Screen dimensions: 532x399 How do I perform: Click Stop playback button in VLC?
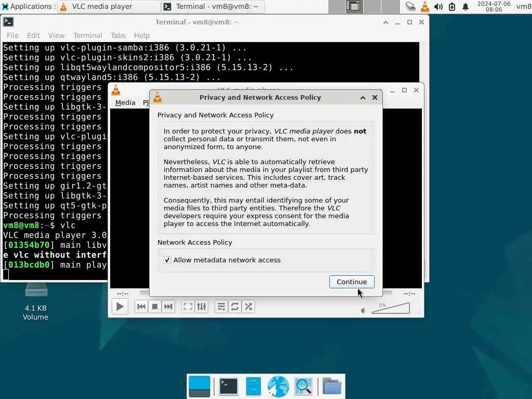155,307
